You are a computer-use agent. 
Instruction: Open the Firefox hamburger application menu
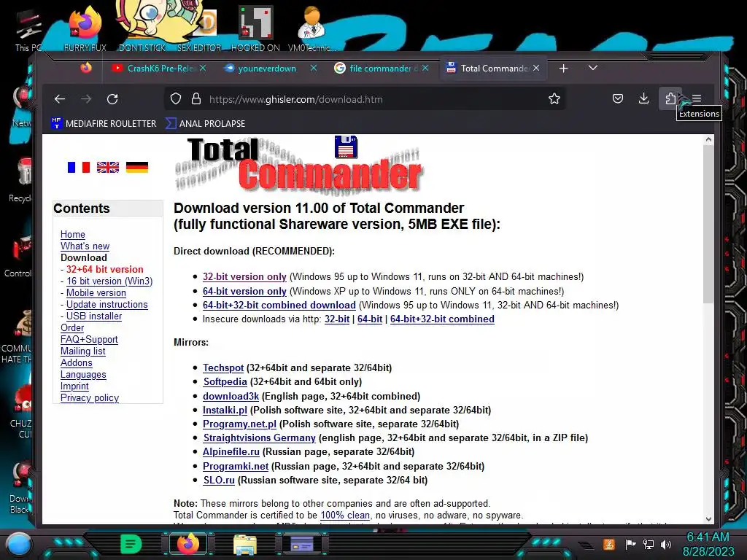tap(697, 98)
